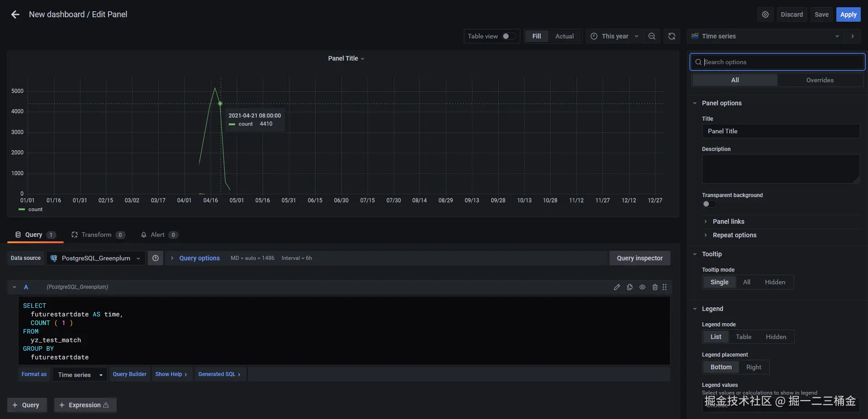This screenshot has width=868, height=419.
Task: Go back using the arrow icon
Action: pos(15,14)
